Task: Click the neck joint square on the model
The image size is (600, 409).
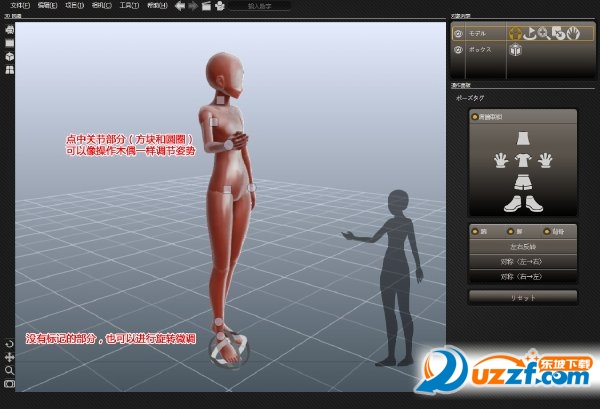Action: click(221, 100)
